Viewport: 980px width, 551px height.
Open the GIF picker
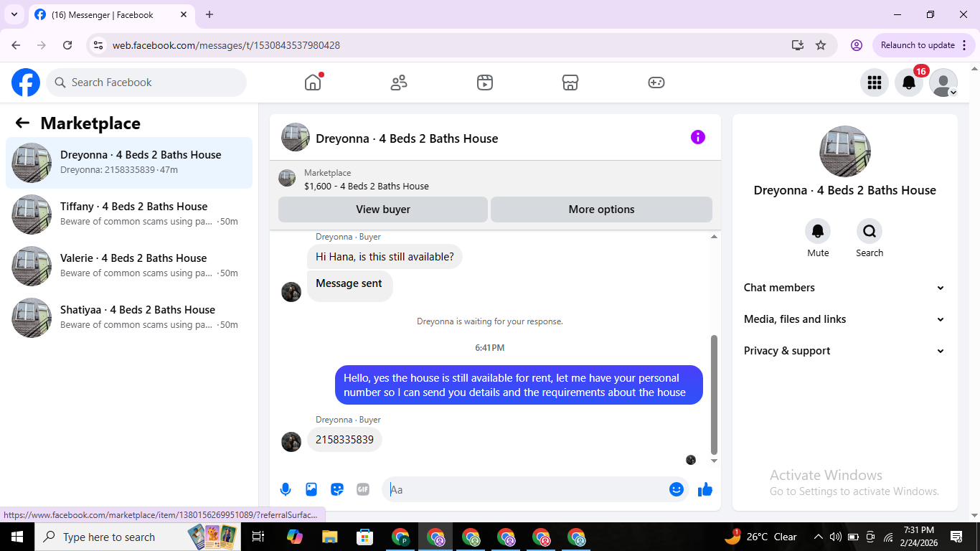click(363, 489)
